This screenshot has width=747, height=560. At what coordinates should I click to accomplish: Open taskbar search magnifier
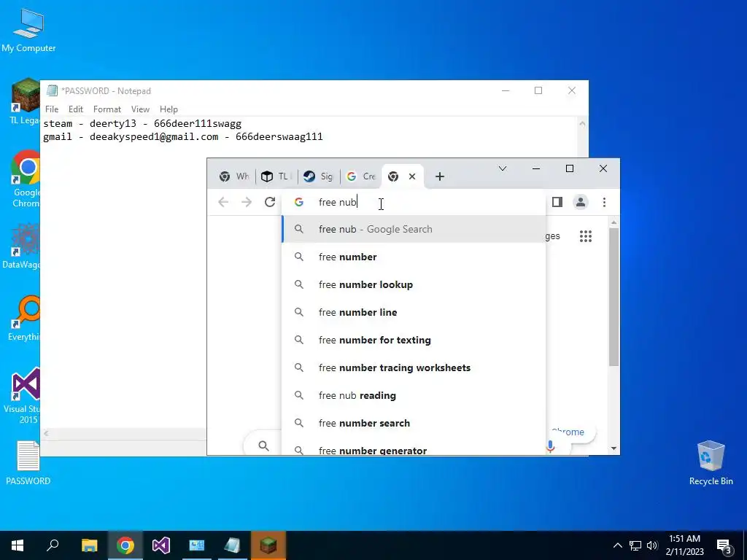tap(53, 545)
